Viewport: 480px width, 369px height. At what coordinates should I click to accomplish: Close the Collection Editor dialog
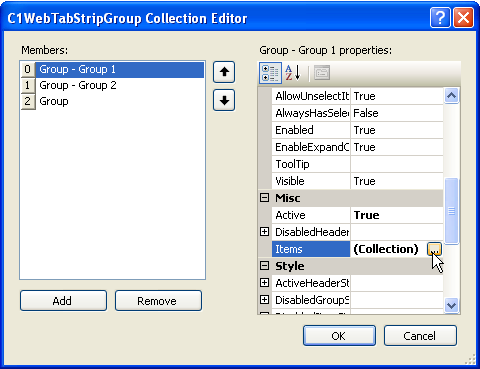[463, 17]
